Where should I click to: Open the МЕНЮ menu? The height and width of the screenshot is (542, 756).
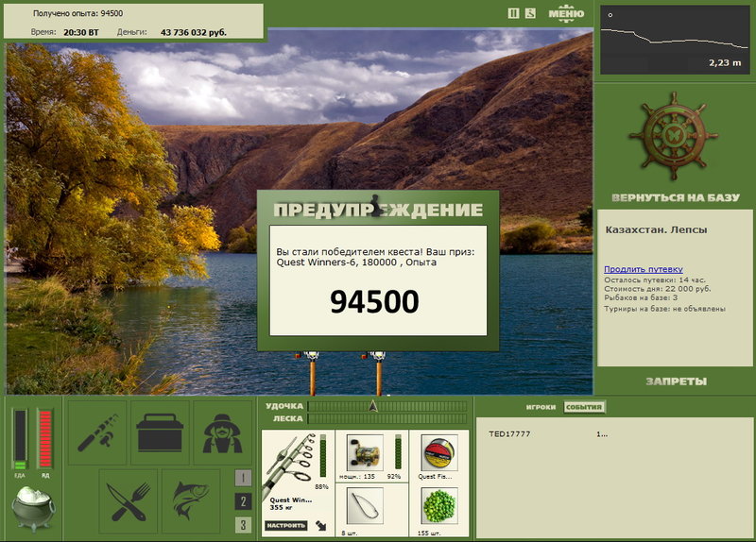click(x=566, y=13)
